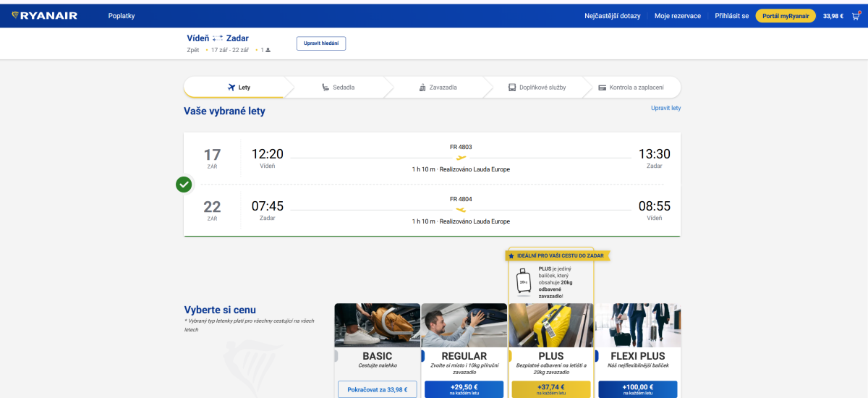Continue with BASIC fare for 33,98 €
The height and width of the screenshot is (398, 868).
point(377,389)
